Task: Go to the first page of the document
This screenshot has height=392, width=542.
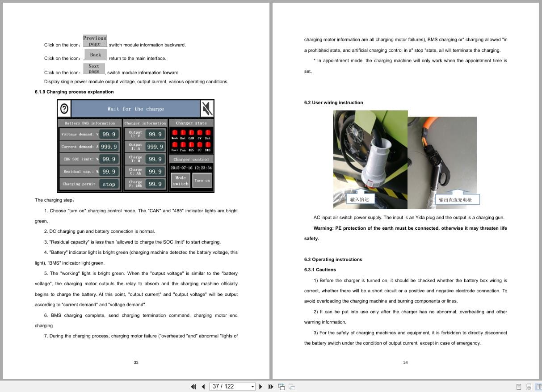Action: (193, 386)
